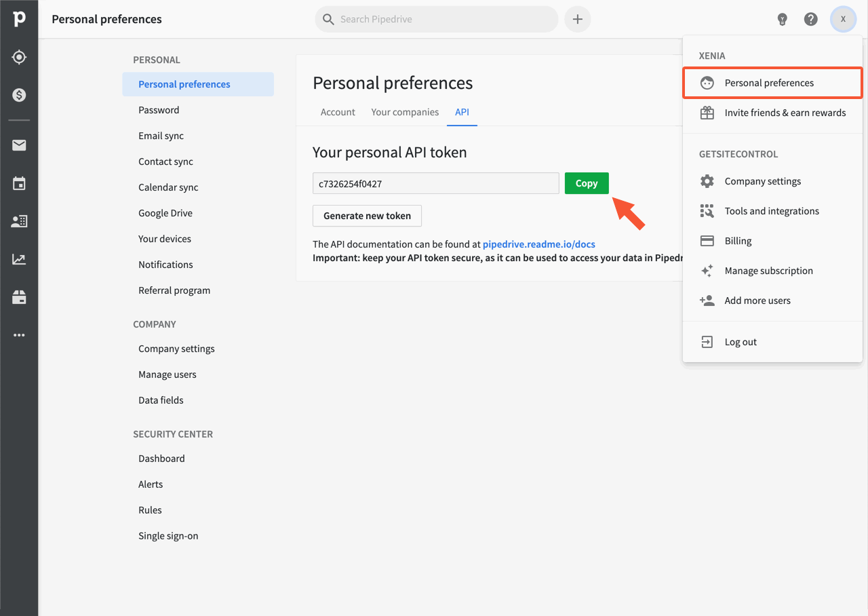Expand the More three-dots sidebar menu
Viewport: 868px width, 616px height.
tap(19, 335)
